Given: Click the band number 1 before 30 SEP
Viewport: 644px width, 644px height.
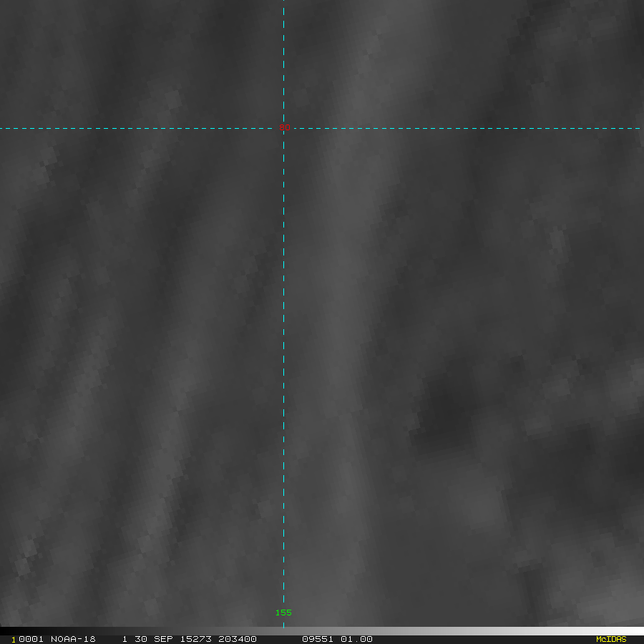Looking at the screenshot, I should (x=125, y=639).
